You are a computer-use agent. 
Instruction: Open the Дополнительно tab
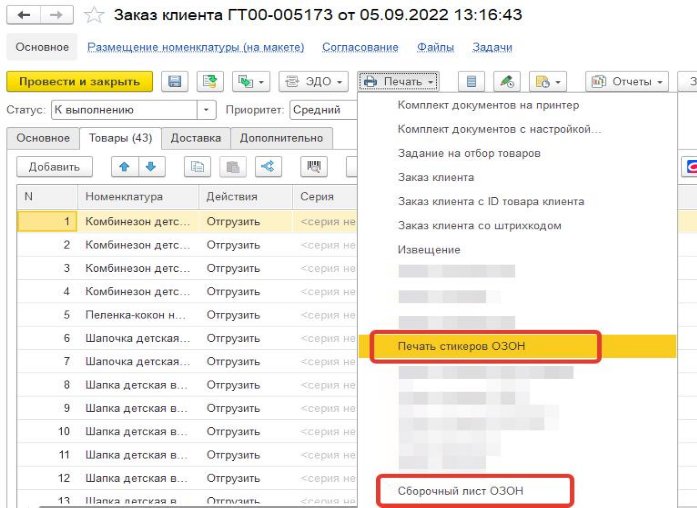click(x=280, y=138)
